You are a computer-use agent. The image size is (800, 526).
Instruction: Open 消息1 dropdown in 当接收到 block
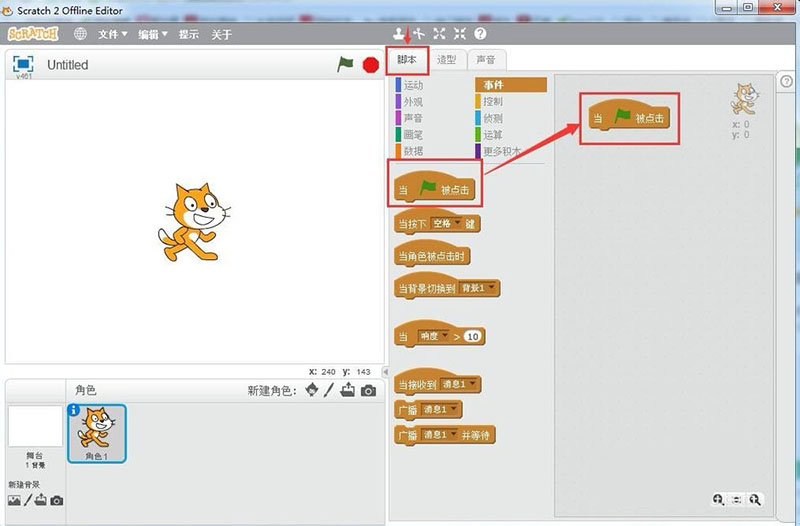coord(459,384)
